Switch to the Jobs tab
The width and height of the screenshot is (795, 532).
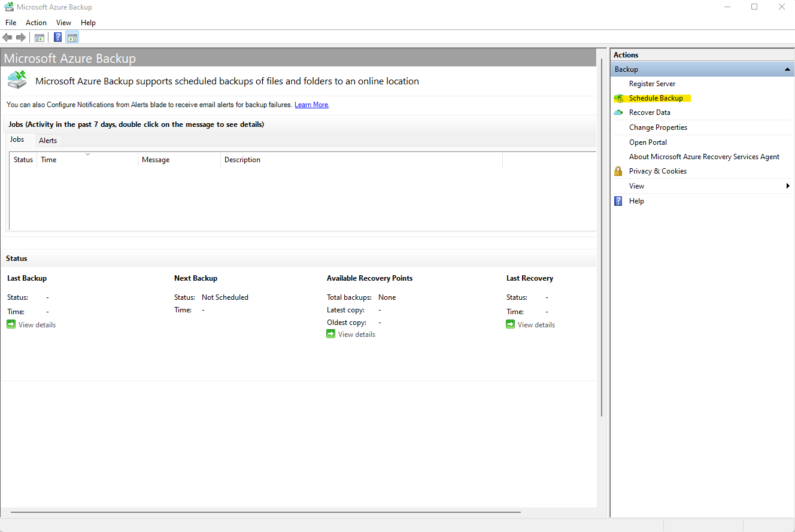pyautogui.click(x=17, y=139)
